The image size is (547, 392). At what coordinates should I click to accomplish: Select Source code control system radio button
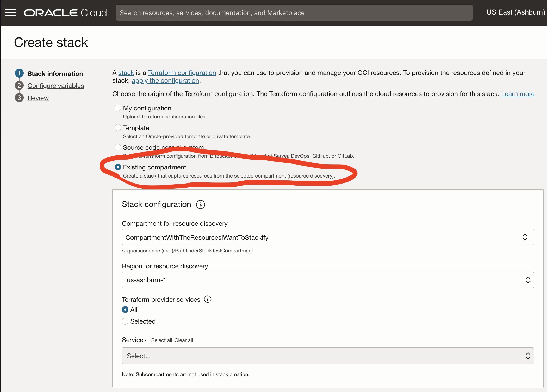tap(118, 147)
